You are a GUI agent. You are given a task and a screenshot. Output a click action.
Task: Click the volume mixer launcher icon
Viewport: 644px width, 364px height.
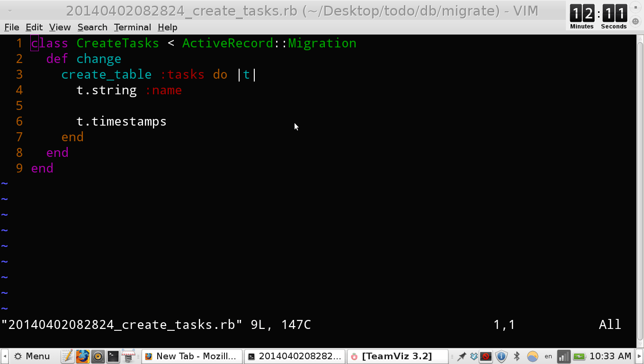[x=98, y=356]
